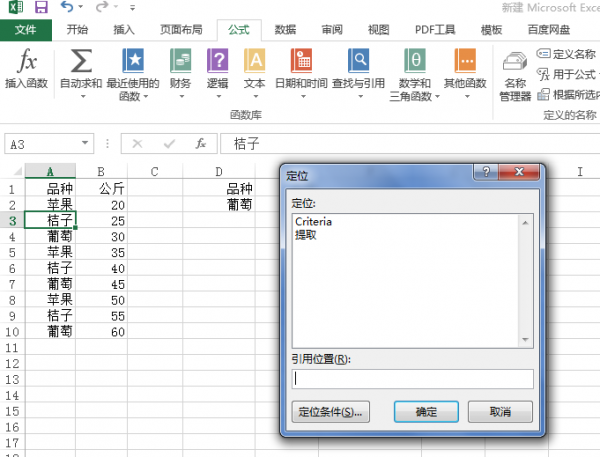Click cell D2 containing 葡萄

point(219,205)
